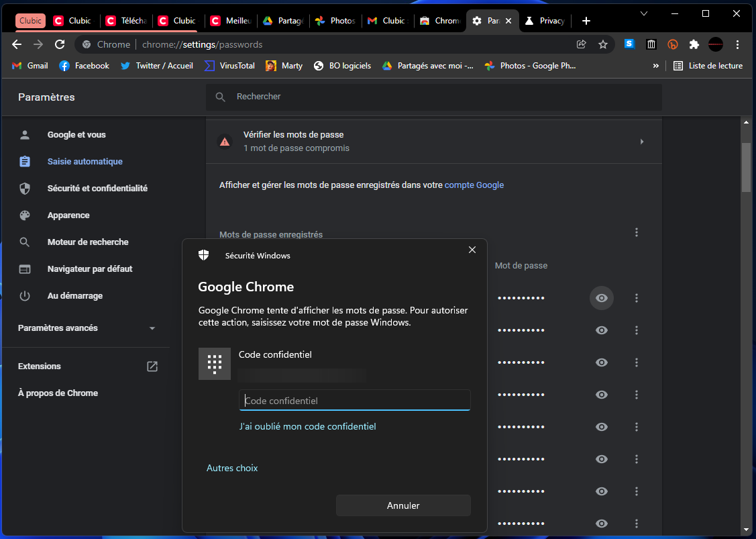Click the settings page scrollbar thumb
756x539 pixels.
click(x=746, y=166)
